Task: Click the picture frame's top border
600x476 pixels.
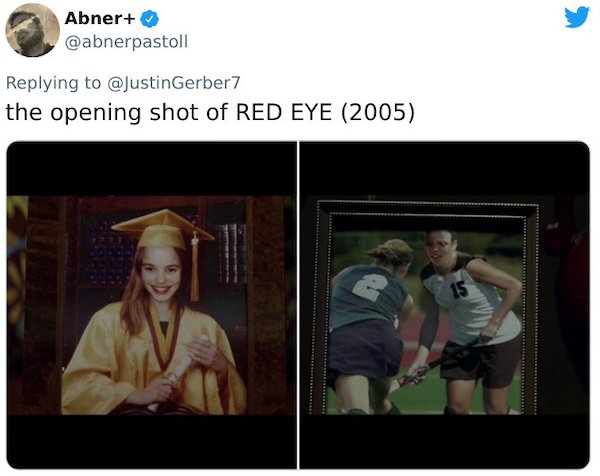Action: point(428,209)
